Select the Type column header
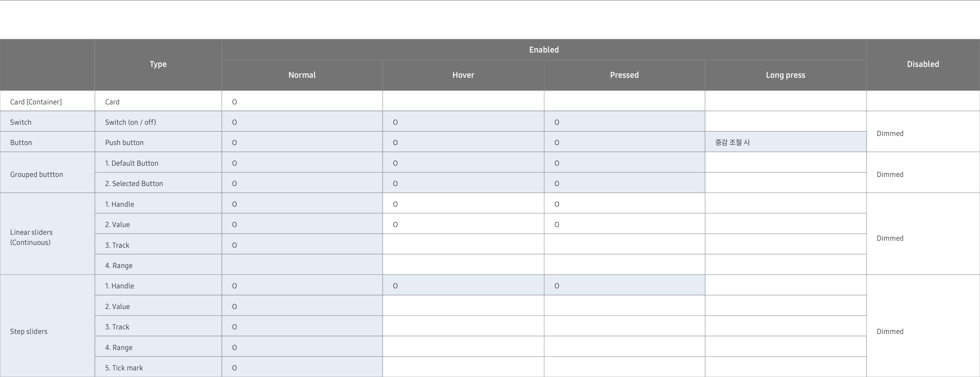This screenshot has height=377, width=980. (158, 64)
